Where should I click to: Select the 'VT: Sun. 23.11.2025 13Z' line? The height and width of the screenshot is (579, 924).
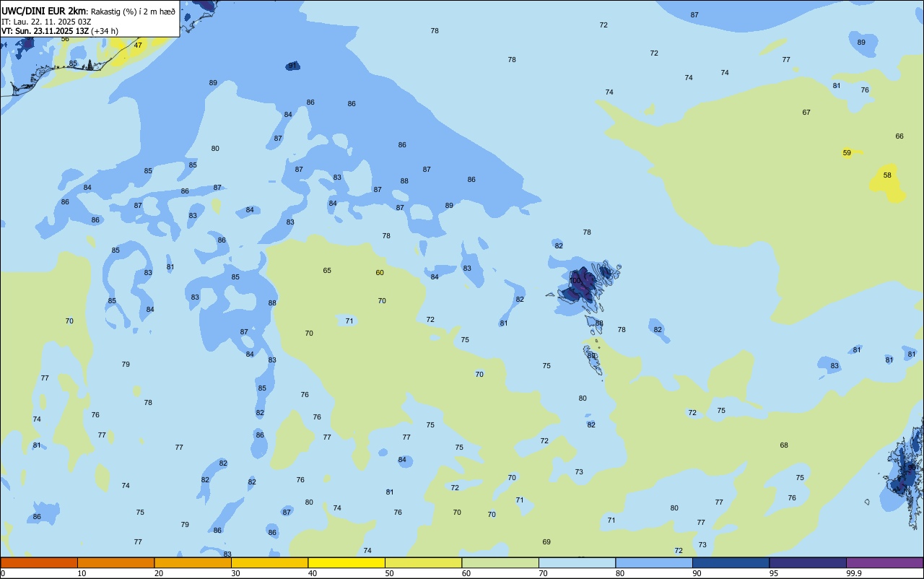click(x=45, y=31)
